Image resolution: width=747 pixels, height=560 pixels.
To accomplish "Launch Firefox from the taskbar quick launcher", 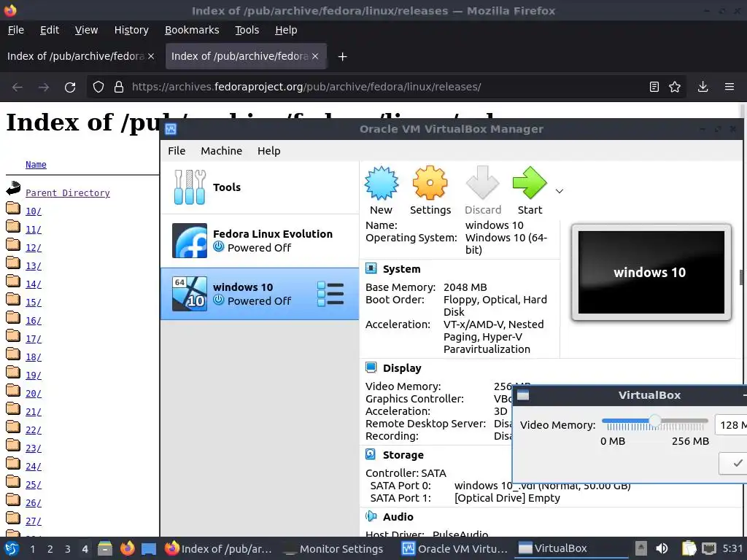I will pyautogui.click(x=127, y=548).
